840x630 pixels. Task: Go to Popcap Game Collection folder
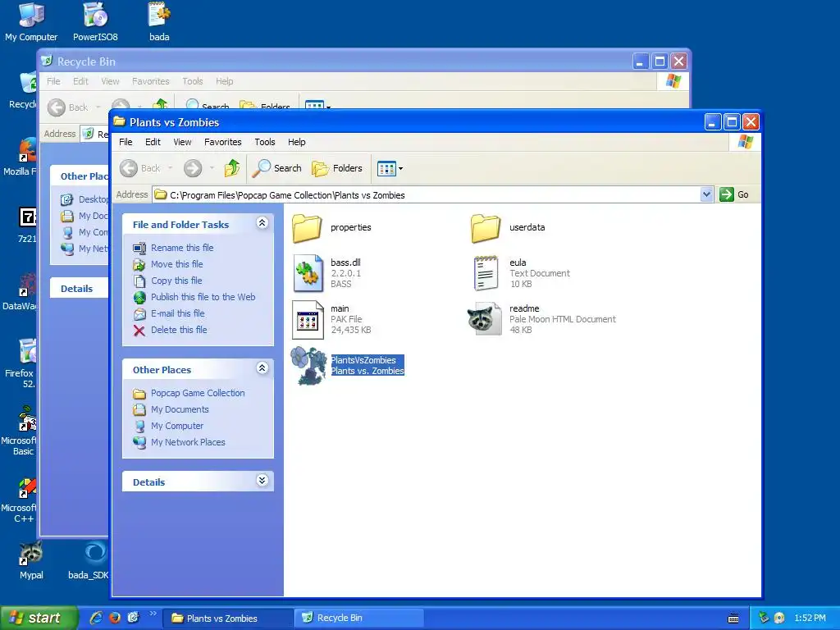[198, 393]
